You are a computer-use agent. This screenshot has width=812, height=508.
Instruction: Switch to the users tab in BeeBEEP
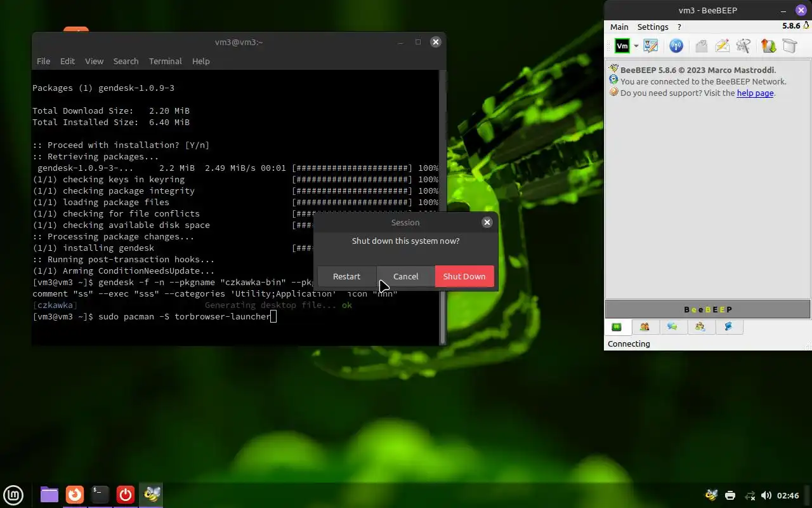pos(645,327)
